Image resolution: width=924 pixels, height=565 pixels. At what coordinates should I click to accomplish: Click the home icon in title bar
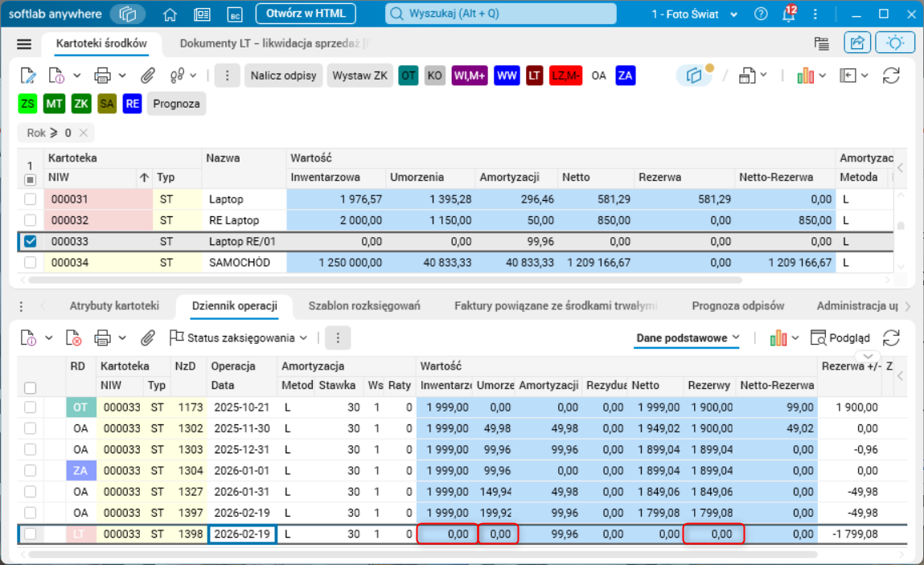[170, 14]
